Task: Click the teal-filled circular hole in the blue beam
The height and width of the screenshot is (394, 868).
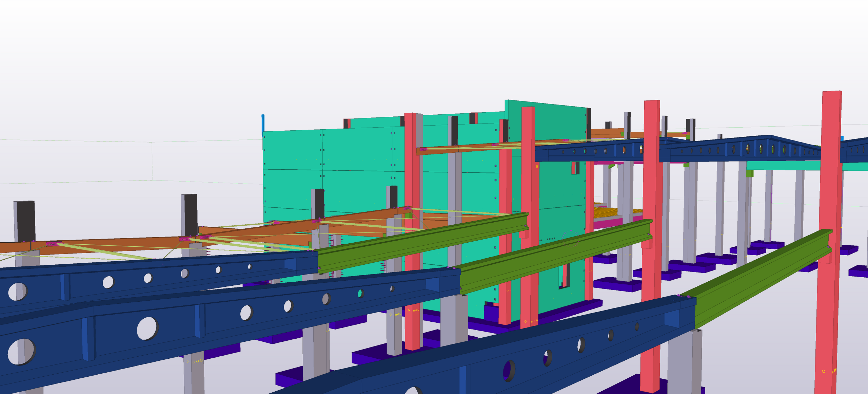Action: [x=360, y=294]
